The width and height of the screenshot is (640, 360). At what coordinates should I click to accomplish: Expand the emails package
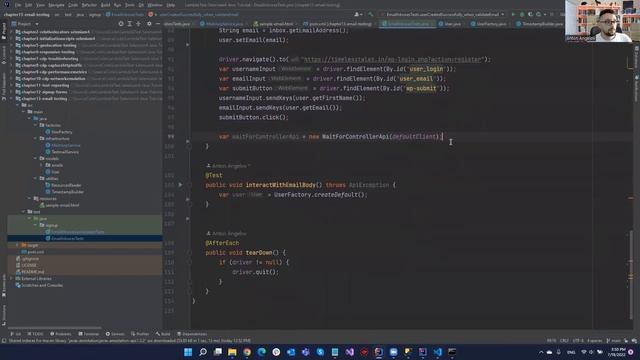(41, 165)
